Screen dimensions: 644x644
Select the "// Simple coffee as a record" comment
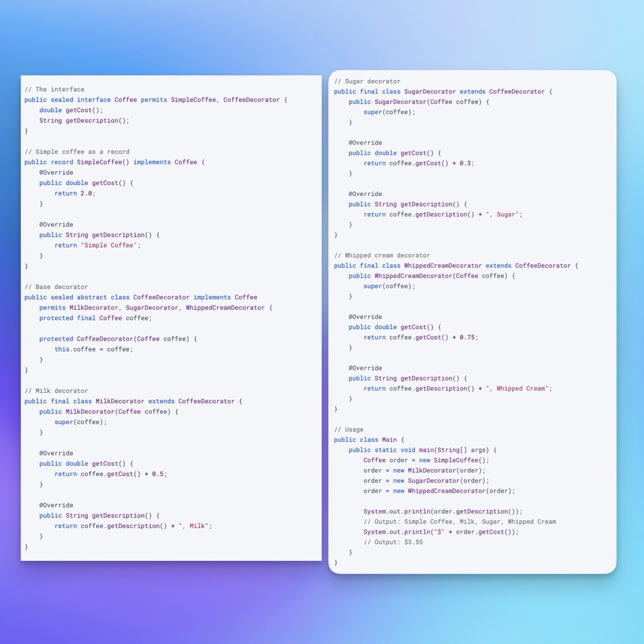pos(77,152)
